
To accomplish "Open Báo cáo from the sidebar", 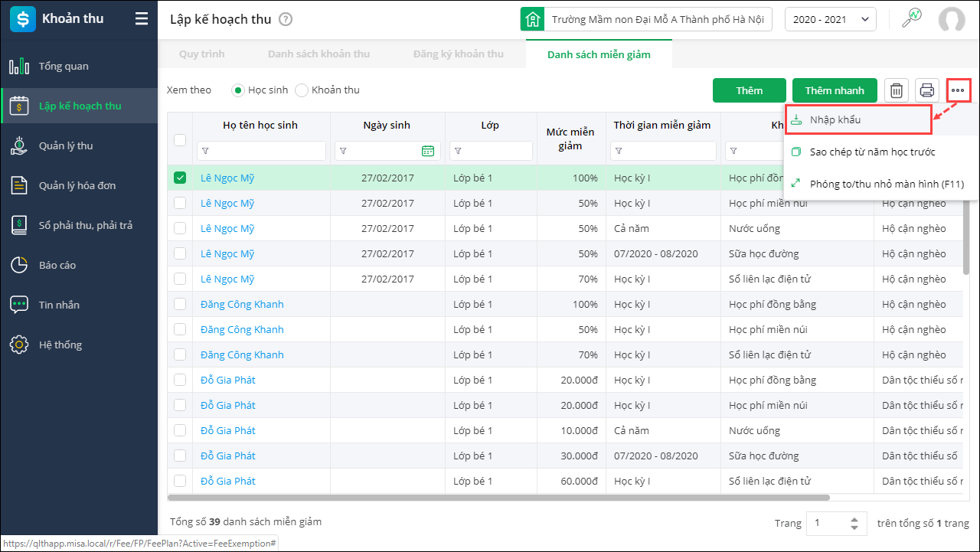I will point(57,265).
